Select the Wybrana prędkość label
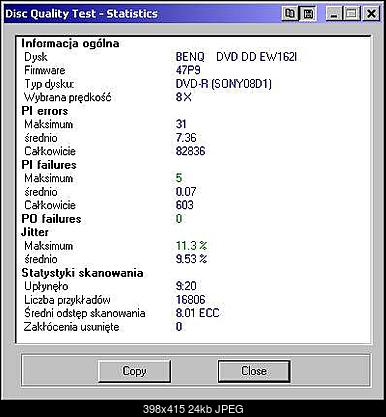Screen dimensions: 386x417 [x=67, y=97]
